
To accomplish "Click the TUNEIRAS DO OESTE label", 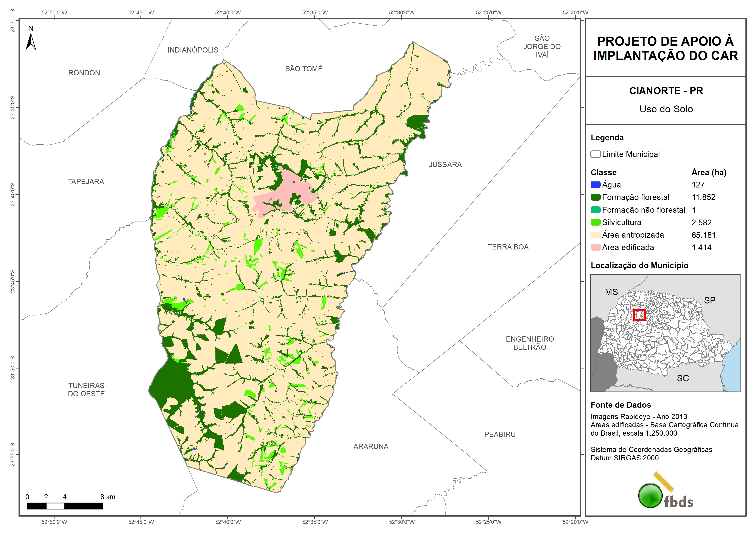I will pyautogui.click(x=86, y=390).
